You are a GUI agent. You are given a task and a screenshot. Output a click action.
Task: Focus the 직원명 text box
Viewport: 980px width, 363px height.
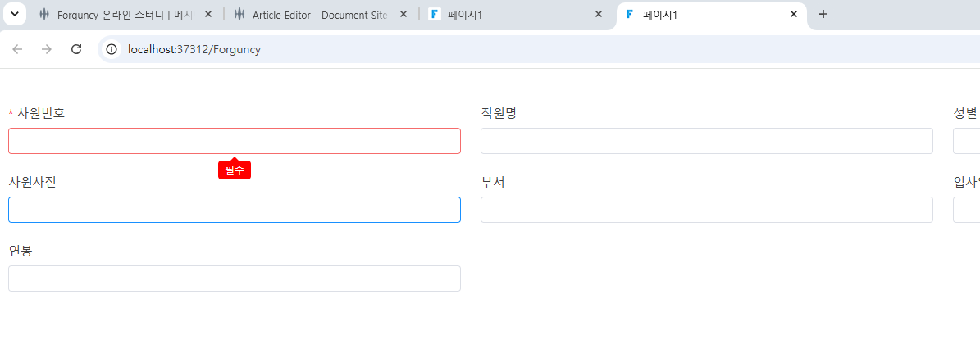[707, 141]
